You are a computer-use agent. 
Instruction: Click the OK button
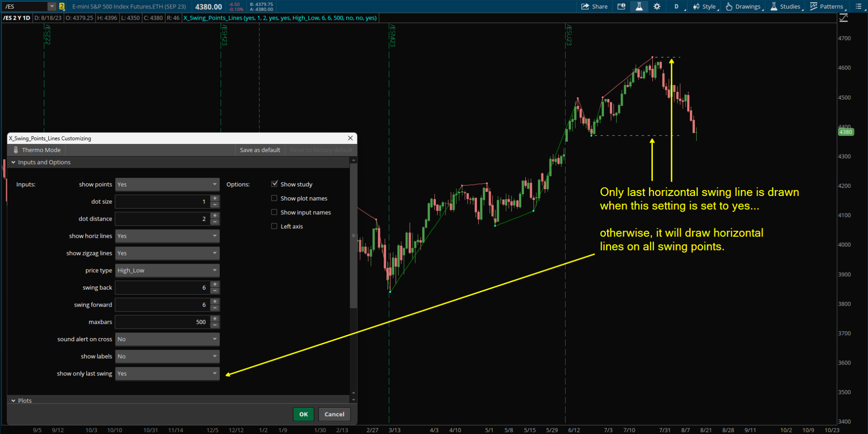[303, 414]
